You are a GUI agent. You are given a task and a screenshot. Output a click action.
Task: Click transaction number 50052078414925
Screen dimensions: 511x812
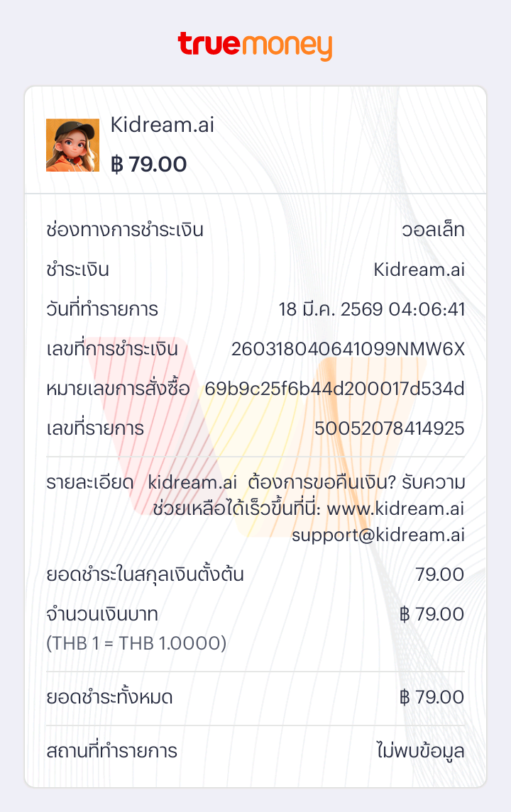coord(389,428)
